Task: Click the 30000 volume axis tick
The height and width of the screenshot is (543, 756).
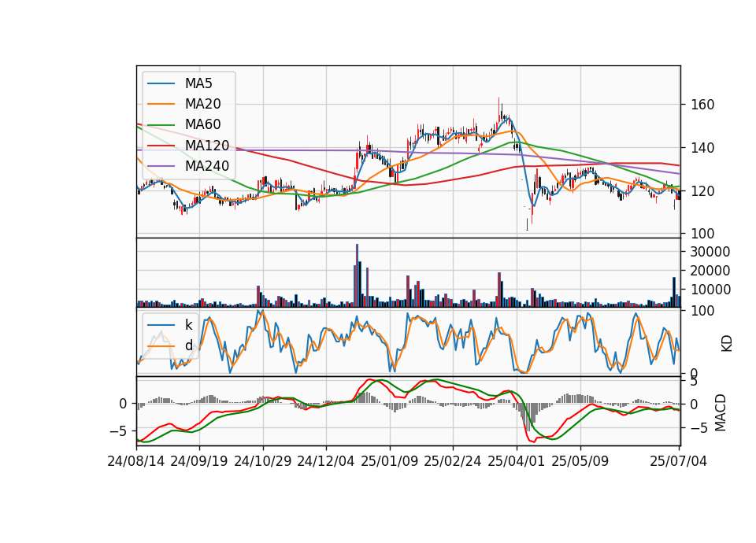Action: click(x=710, y=252)
